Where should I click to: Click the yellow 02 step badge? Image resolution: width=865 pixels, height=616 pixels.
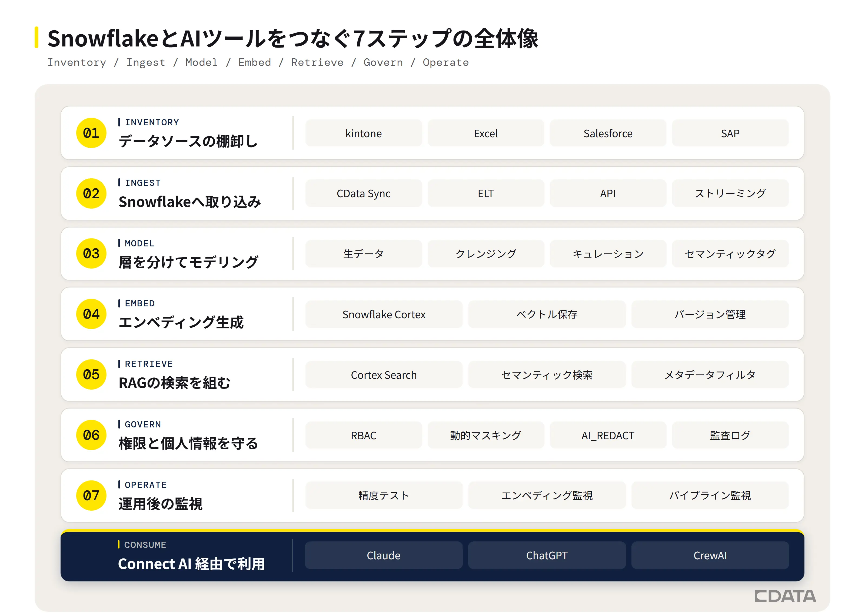tap(91, 193)
